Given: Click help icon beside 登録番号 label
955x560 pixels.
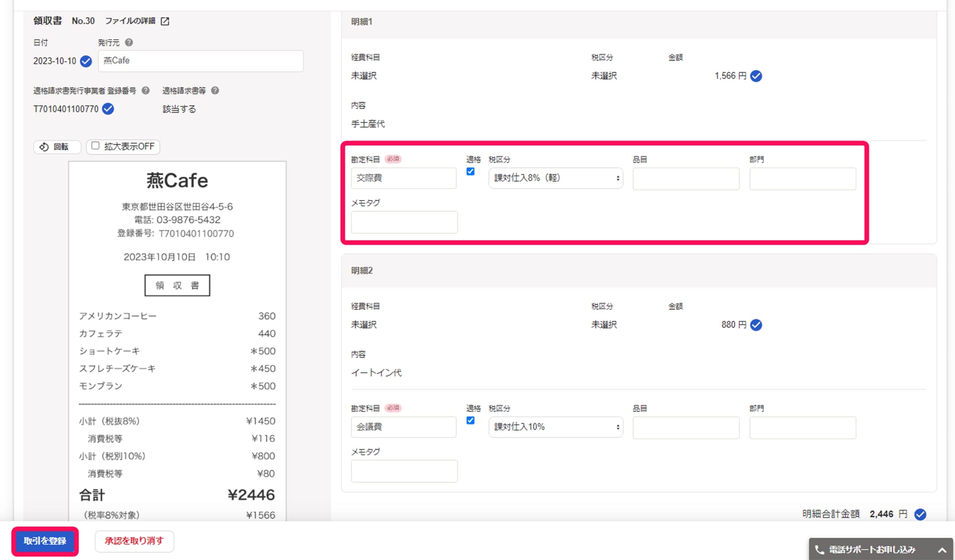Looking at the screenshot, I should 146,90.
